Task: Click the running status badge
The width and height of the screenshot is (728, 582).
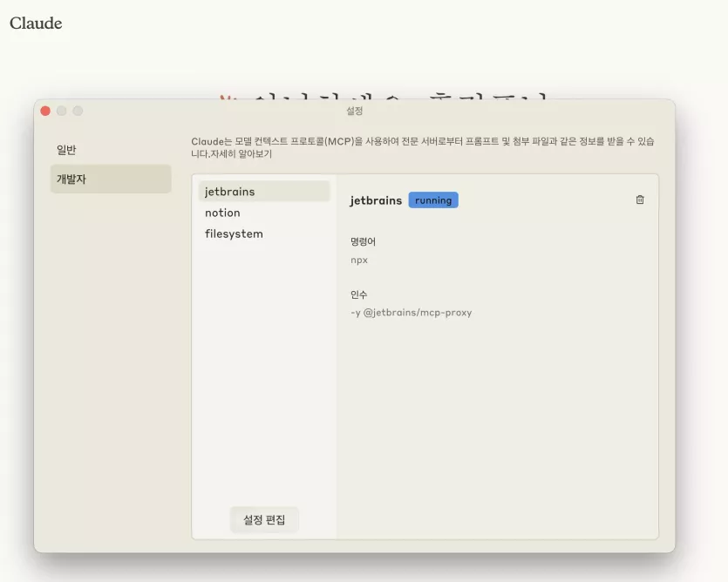Action: [x=433, y=200]
